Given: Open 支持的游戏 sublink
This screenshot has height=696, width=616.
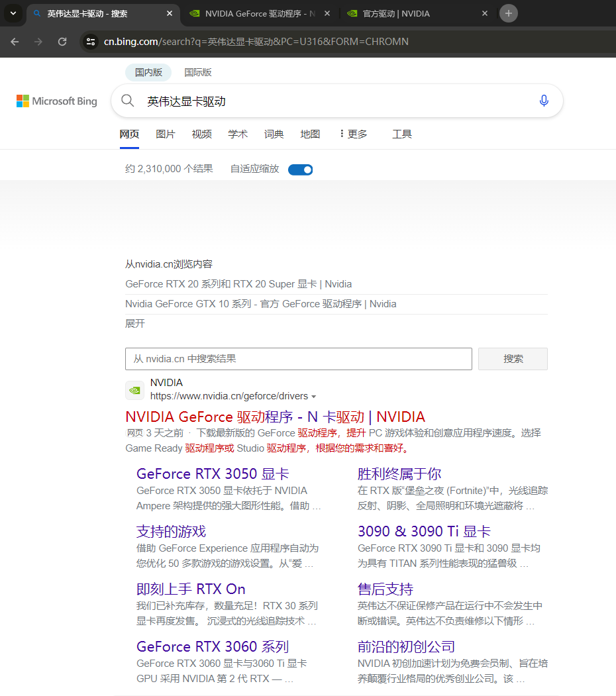Looking at the screenshot, I should pos(171,531).
